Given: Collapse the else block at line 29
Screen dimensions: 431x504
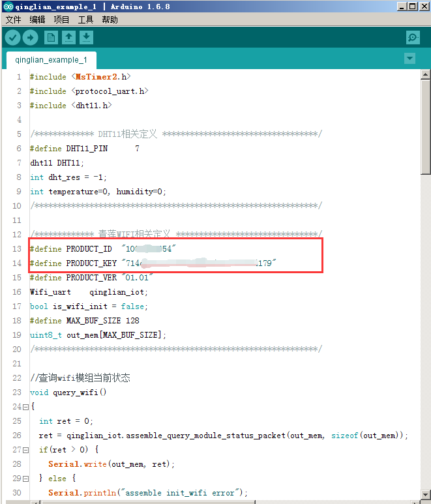Looking at the screenshot, I should point(25,479).
